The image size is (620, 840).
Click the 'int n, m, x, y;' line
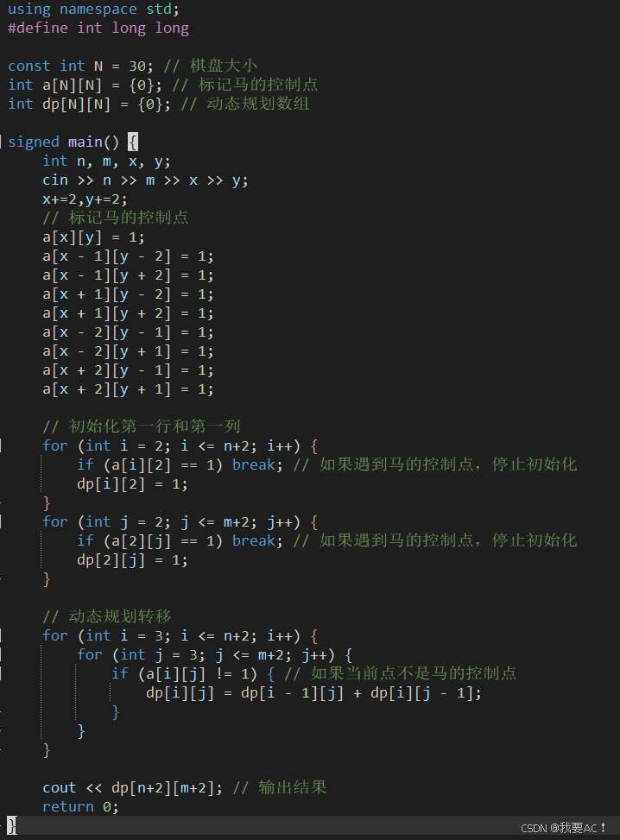106,161
